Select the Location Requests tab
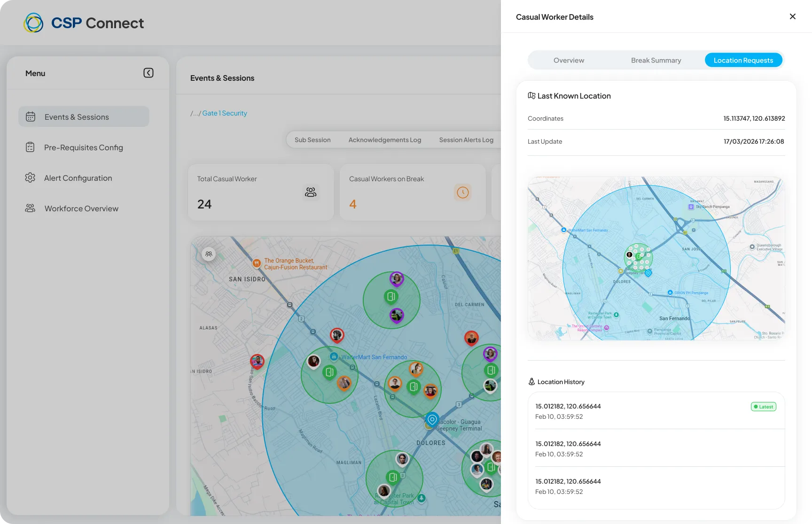The width and height of the screenshot is (812, 524). click(x=743, y=60)
